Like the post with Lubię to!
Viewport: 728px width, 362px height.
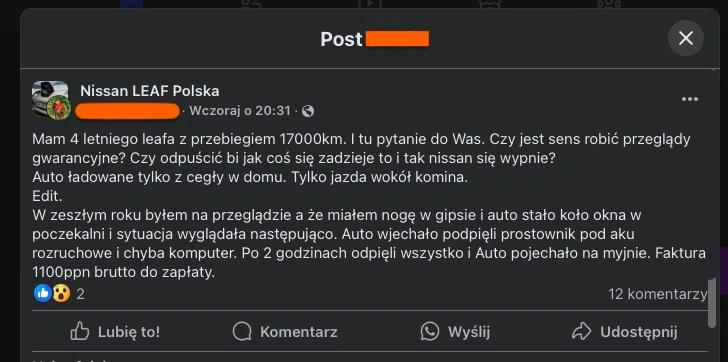tap(115, 331)
